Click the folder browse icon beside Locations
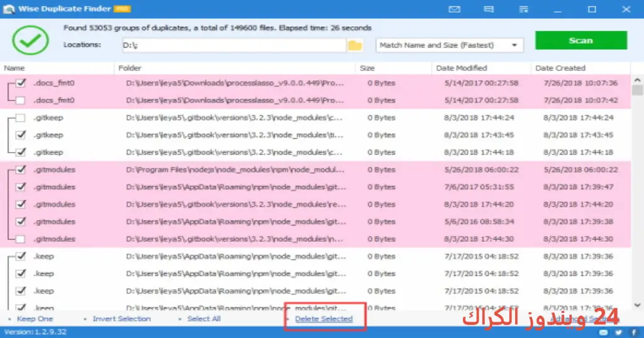Viewport: 644px width, 338px height. [x=355, y=45]
